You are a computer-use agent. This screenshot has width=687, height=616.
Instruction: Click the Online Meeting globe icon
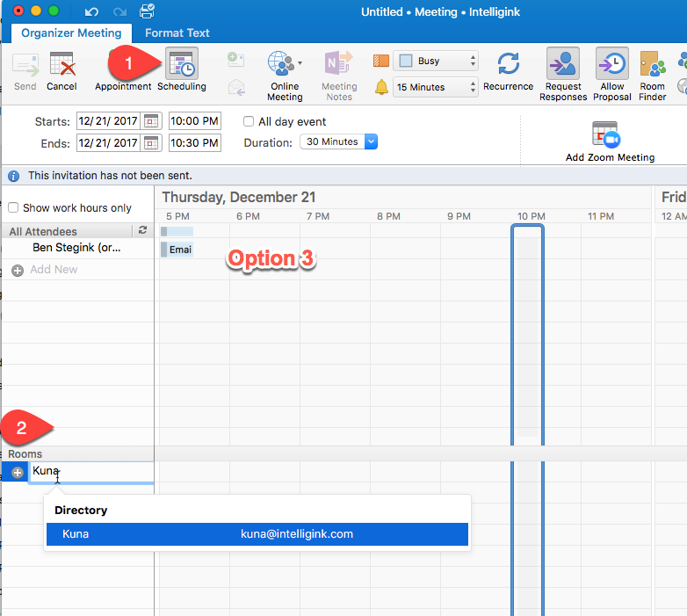(280, 63)
